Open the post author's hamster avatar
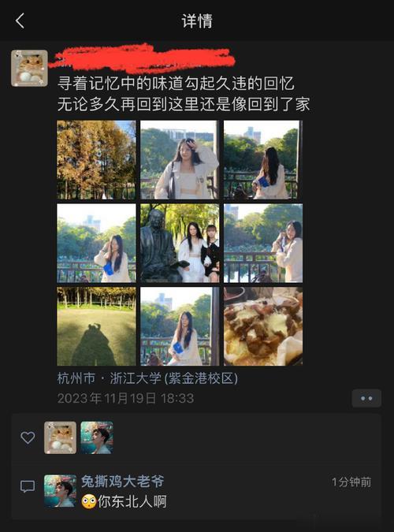Screen dimensions: 394x532 (29, 69)
